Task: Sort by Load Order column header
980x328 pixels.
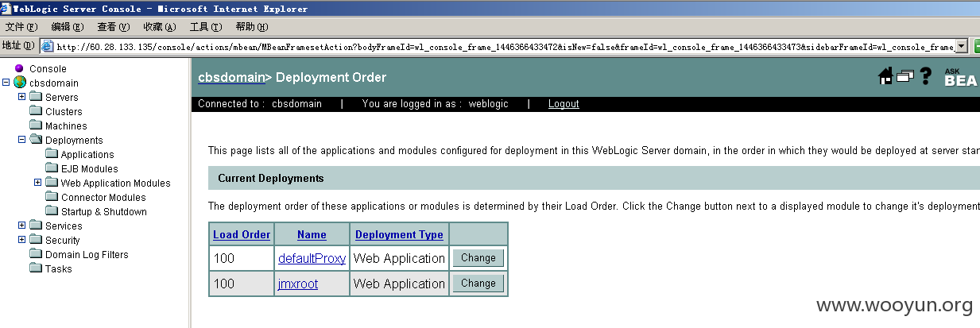Action: tap(242, 234)
